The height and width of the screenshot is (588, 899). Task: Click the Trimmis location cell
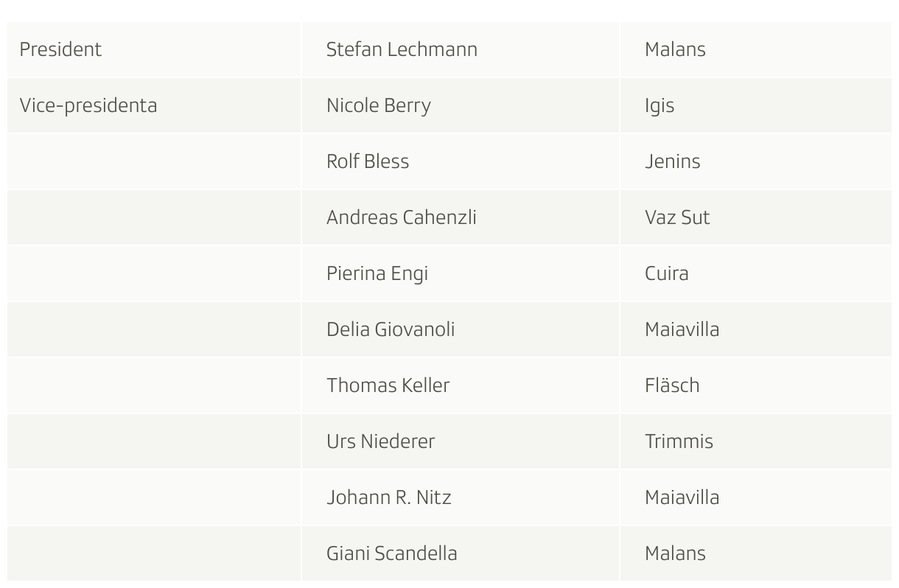(x=756, y=441)
